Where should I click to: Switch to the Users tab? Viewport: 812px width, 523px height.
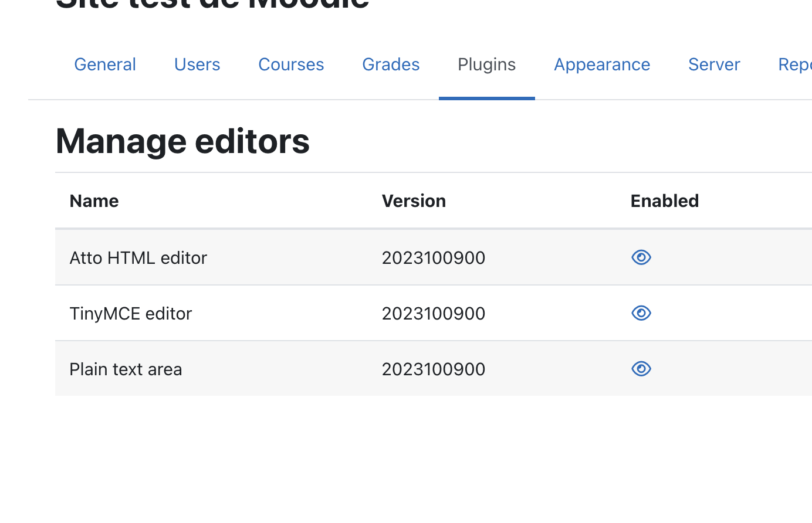197,64
